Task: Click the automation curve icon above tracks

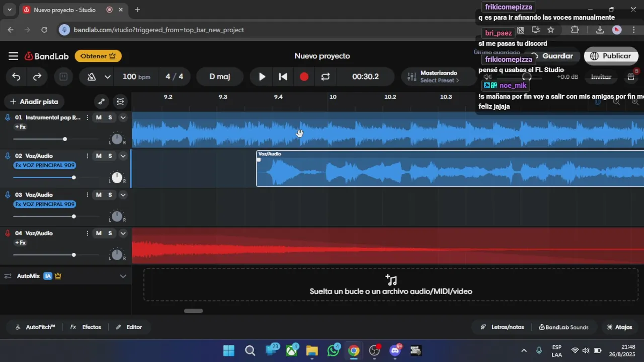Action: click(x=101, y=102)
